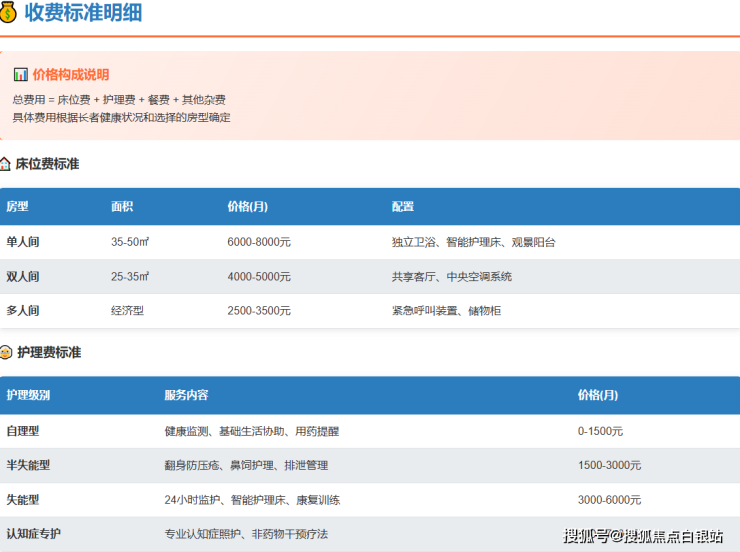Click the 价格构成说明 orange heading text
The width and height of the screenshot is (740, 552).
point(71,75)
